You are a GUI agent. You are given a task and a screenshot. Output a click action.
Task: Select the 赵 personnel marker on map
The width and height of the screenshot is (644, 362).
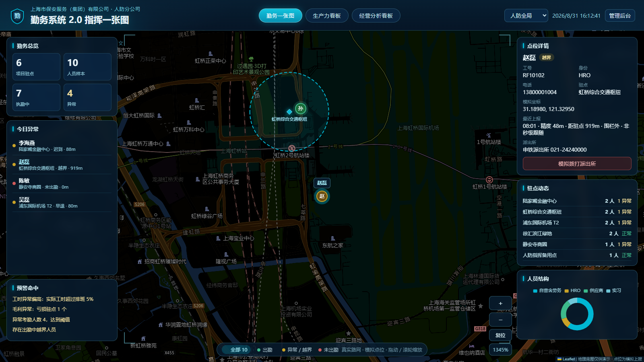[x=322, y=196]
